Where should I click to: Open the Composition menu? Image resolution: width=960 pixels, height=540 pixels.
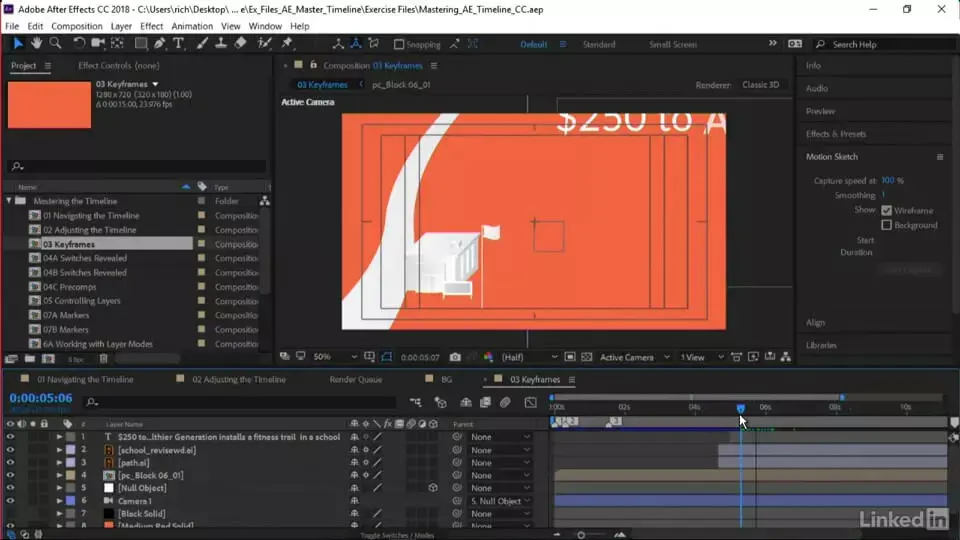[x=77, y=26]
